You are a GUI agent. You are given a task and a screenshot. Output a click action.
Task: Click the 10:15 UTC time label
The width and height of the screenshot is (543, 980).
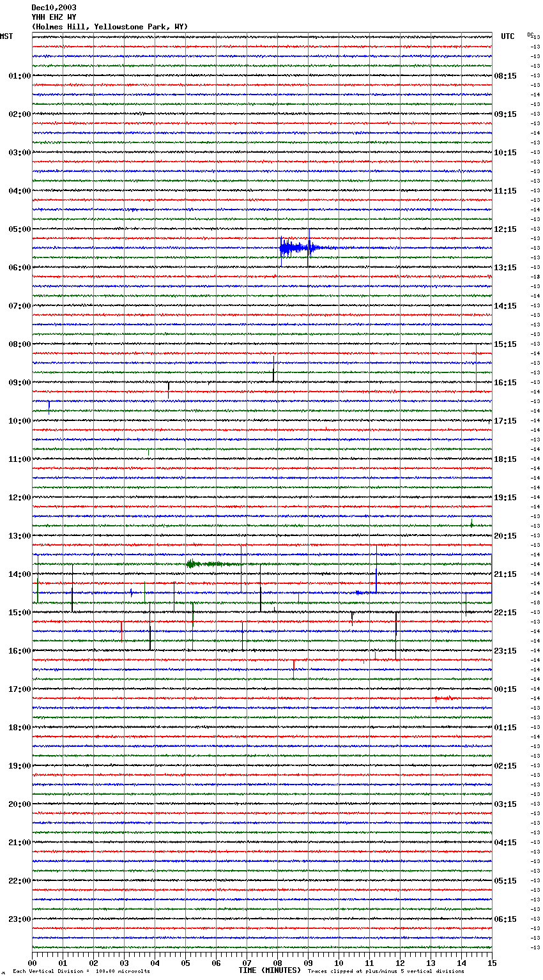click(x=505, y=153)
